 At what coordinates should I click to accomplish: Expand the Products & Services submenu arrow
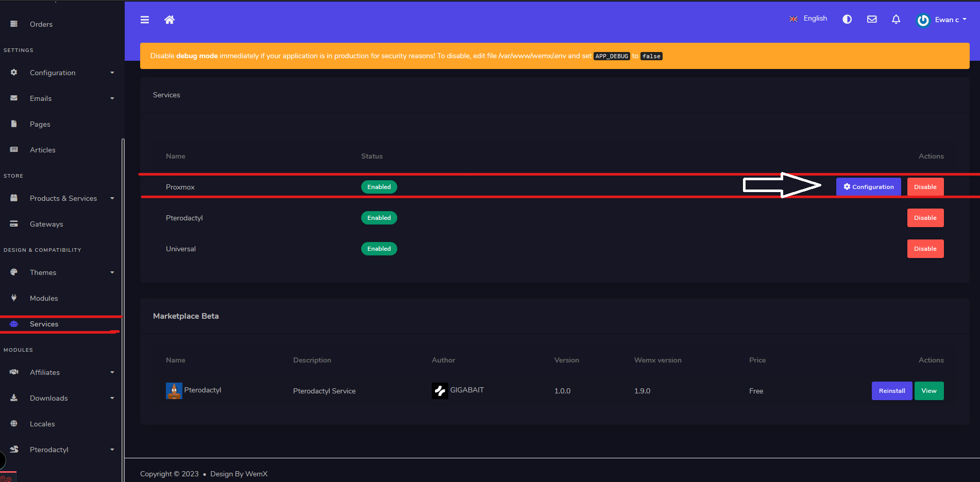pyautogui.click(x=112, y=198)
